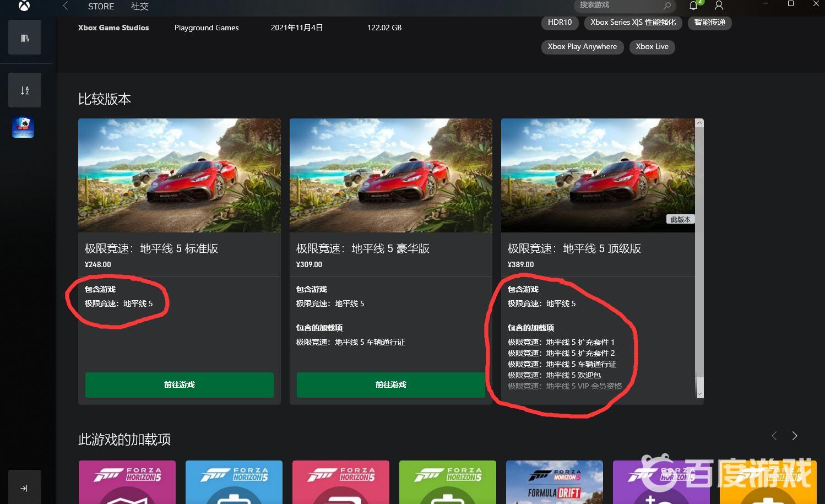Open the pink Forza Horizon 5 add-on tile
Image resolution: width=825 pixels, height=504 pixels.
click(127, 482)
